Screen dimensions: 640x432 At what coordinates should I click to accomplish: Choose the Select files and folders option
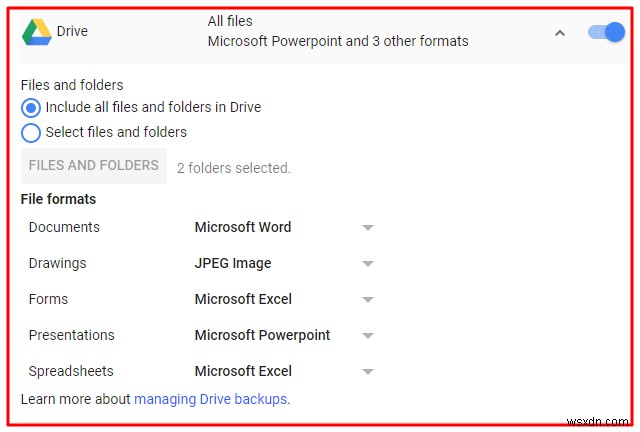coord(31,132)
